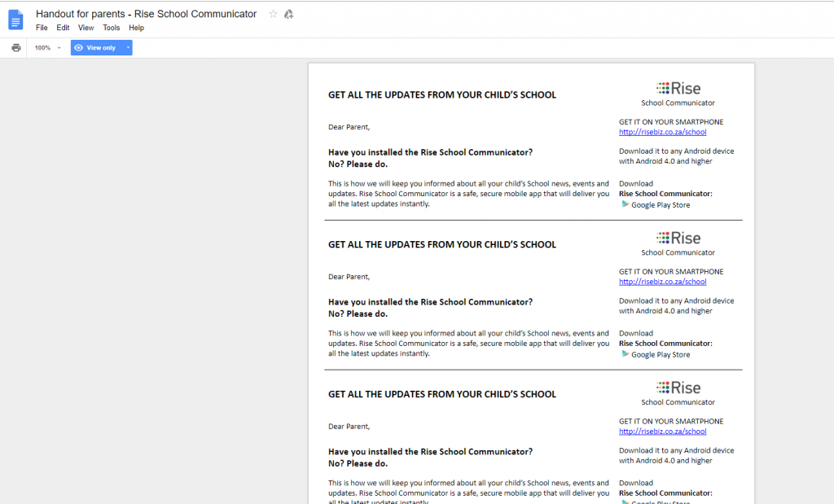Star the Handout for parents document

pyautogui.click(x=273, y=14)
